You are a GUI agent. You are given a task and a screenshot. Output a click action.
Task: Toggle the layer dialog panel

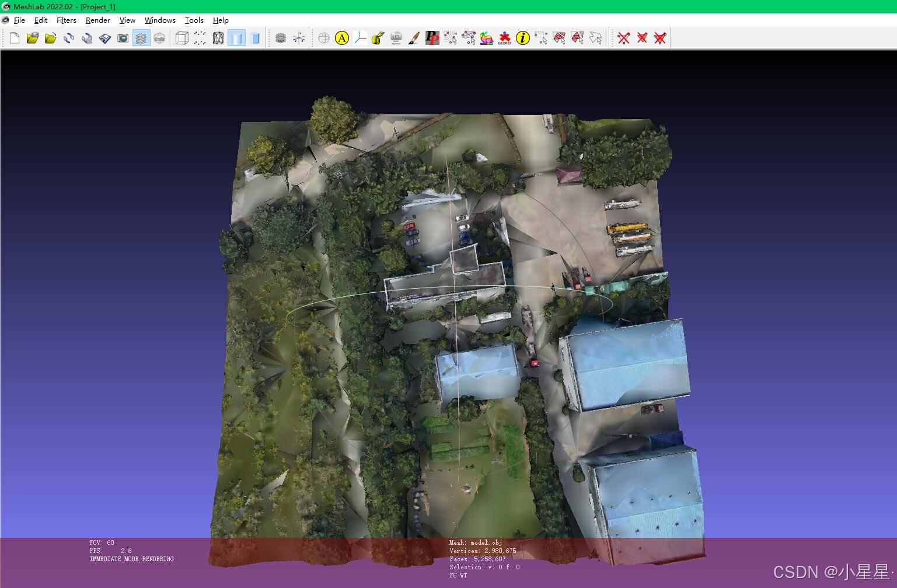click(141, 38)
